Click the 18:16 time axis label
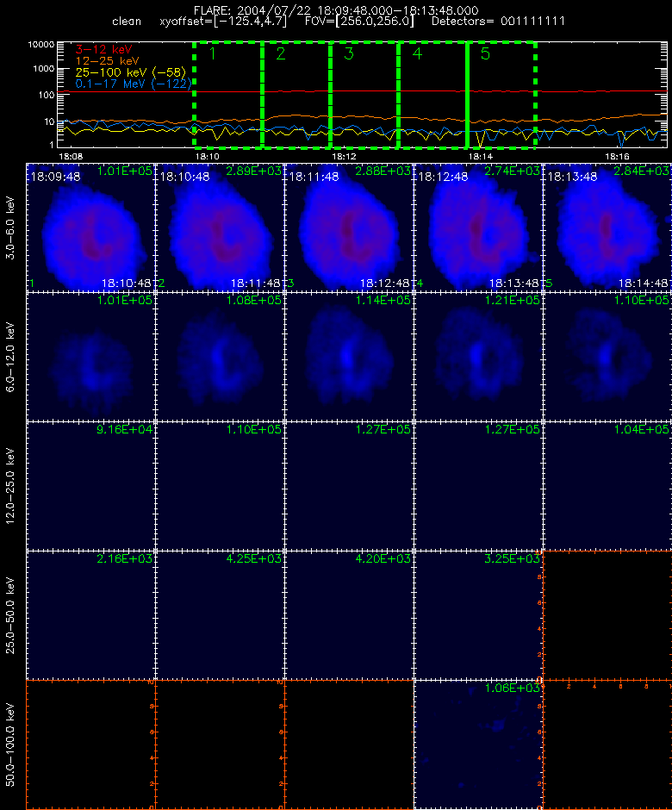This screenshot has width=672, height=810. pos(617,156)
